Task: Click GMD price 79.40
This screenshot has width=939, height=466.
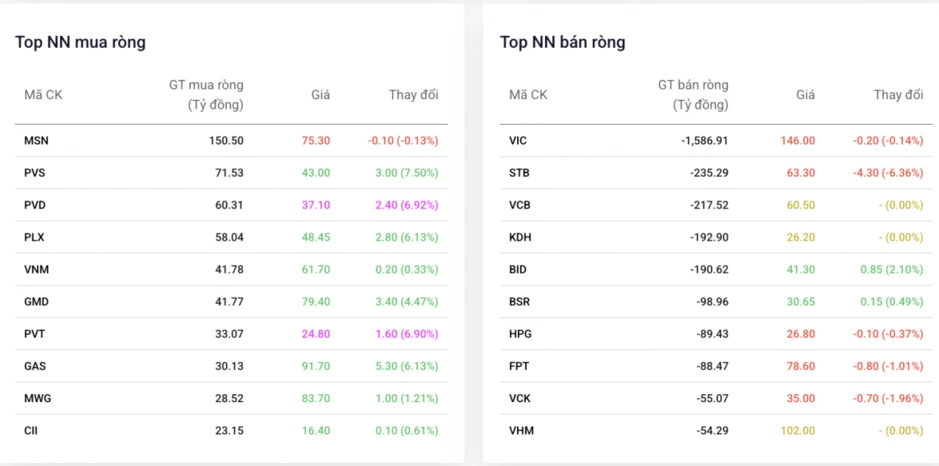Action: 316,302
